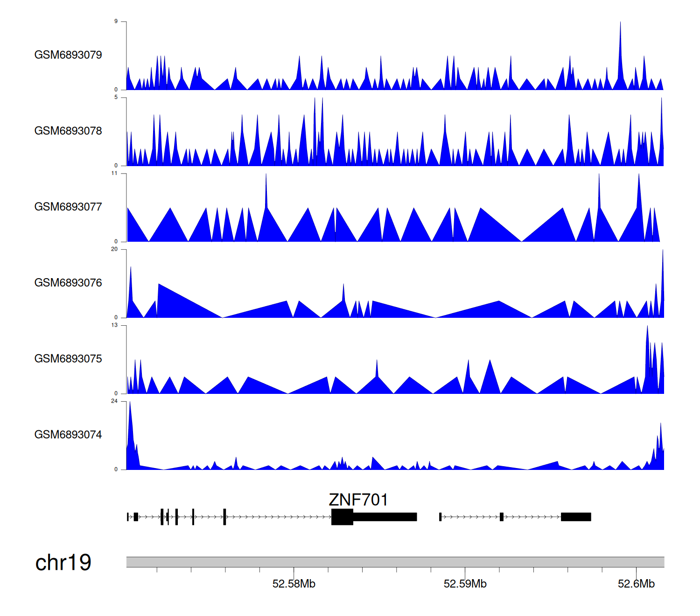Click the GSM6893075 track label
Viewport: 700px width, 616px height.
click(68, 359)
